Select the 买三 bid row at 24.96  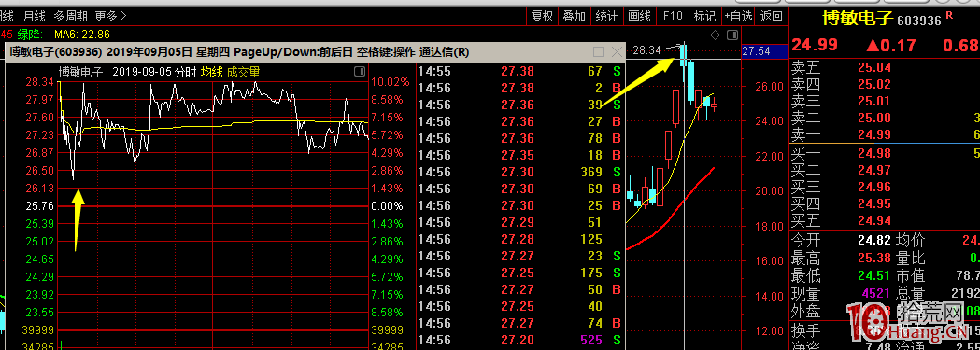pos(885,187)
